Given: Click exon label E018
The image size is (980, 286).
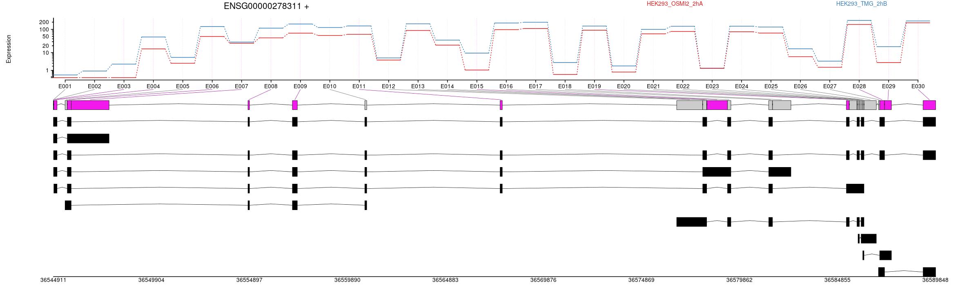Looking at the screenshot, I should (x=565, y=86).
